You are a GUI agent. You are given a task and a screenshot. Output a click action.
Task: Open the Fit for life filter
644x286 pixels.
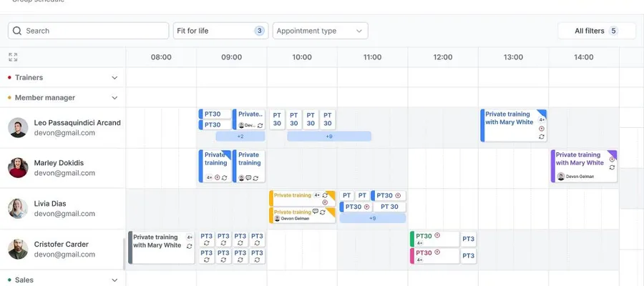pyautogui.click(x=220, y=31)
